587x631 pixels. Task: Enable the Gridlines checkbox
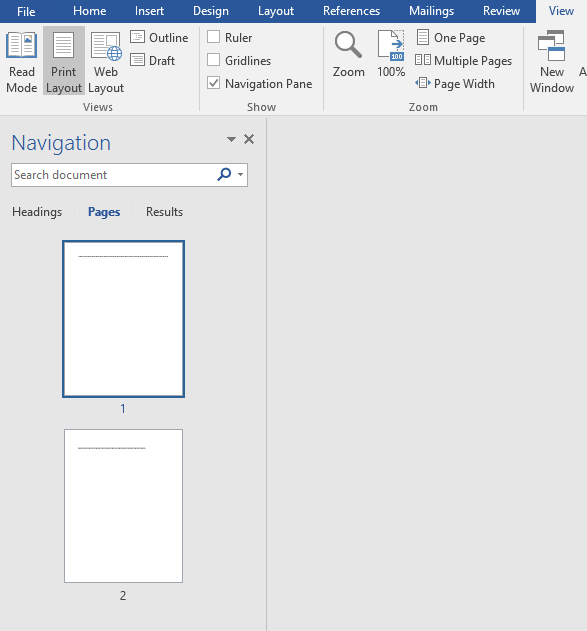pyautogui.click(x=213, y=60)
